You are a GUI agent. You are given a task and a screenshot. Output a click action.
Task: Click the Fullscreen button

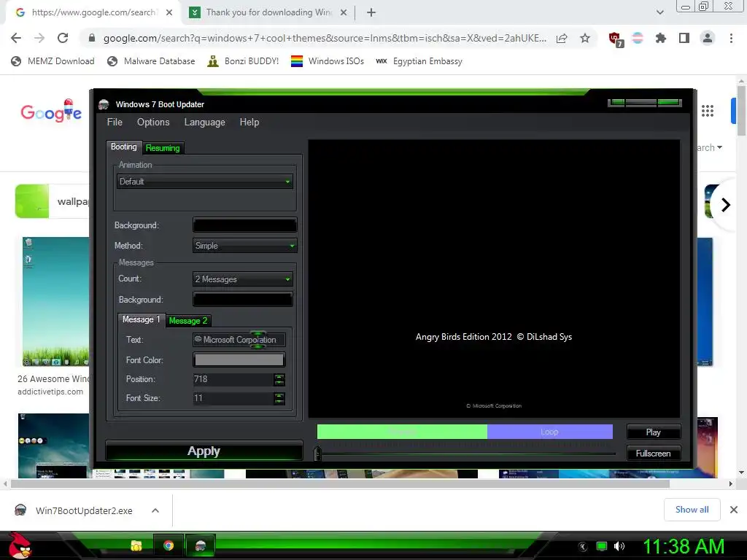(653, 454)
